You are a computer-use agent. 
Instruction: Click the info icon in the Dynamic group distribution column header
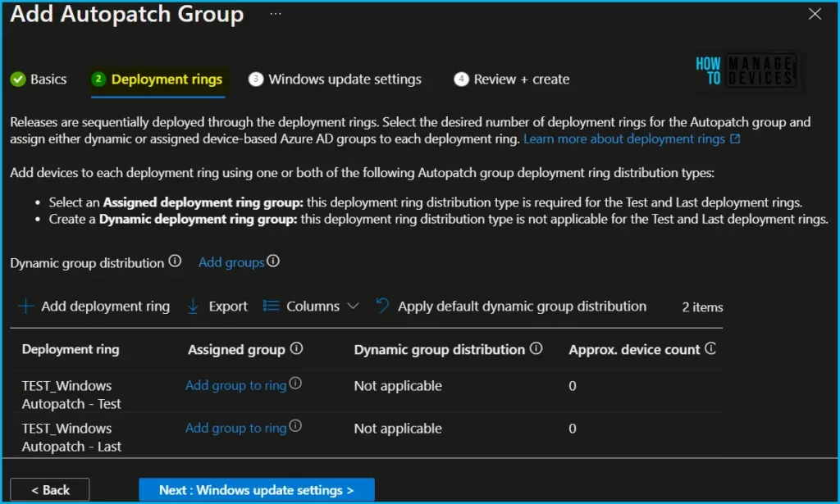(x=536, y=349)
